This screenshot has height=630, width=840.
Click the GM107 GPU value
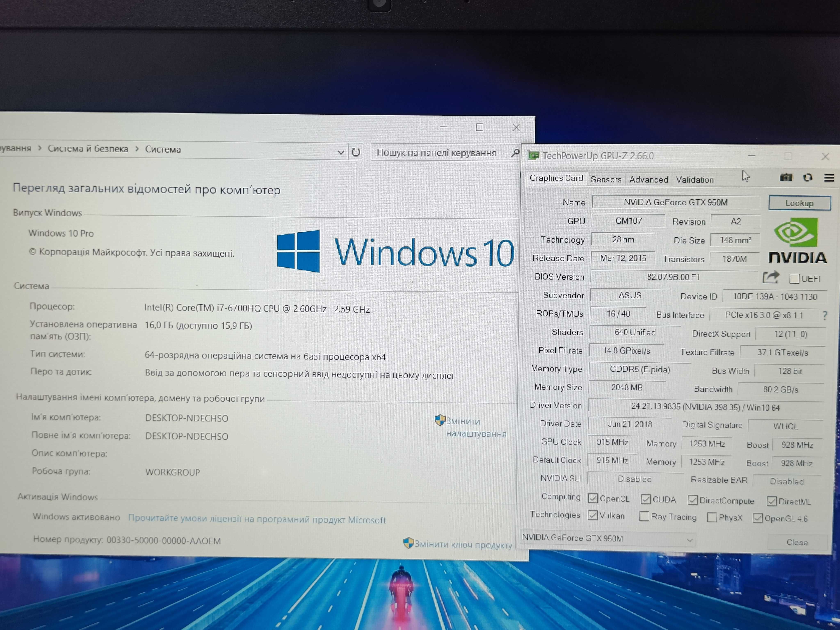point(629,221)
